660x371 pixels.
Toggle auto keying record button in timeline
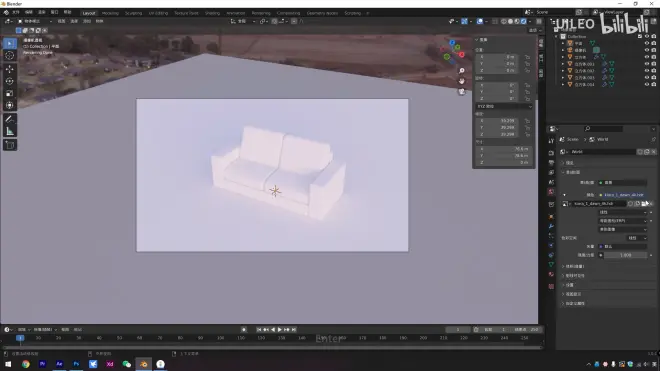[x=244, y=330]
